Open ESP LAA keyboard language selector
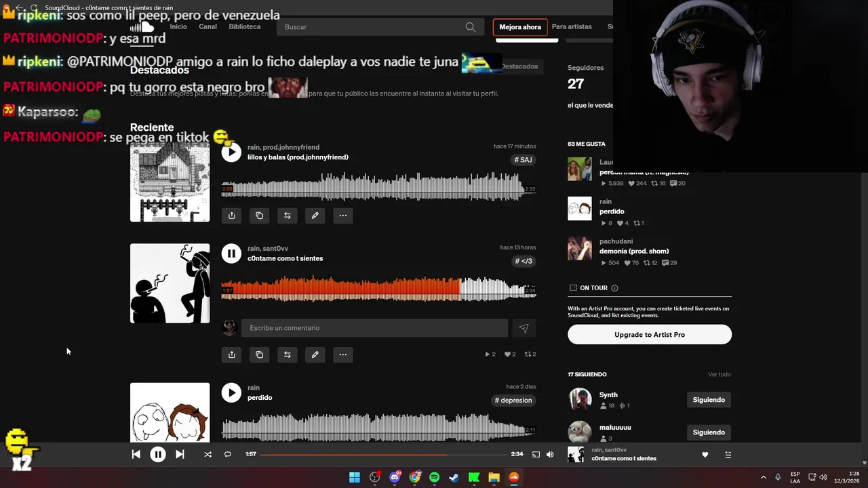Viewport: 868px width, 488px height. click(x=795, y=477)
